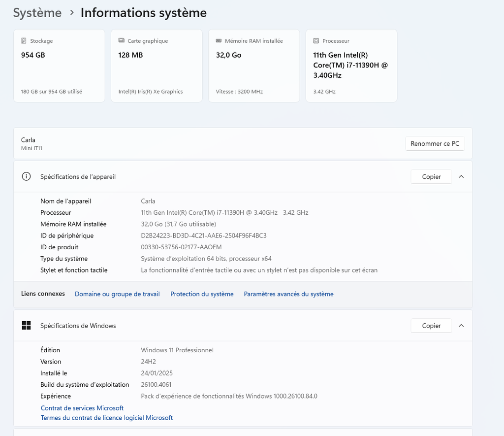The height and width of the screenshot is (436, 504).
Task: Click the Stockage card disk icon
Action: click(x=24, y=40)
